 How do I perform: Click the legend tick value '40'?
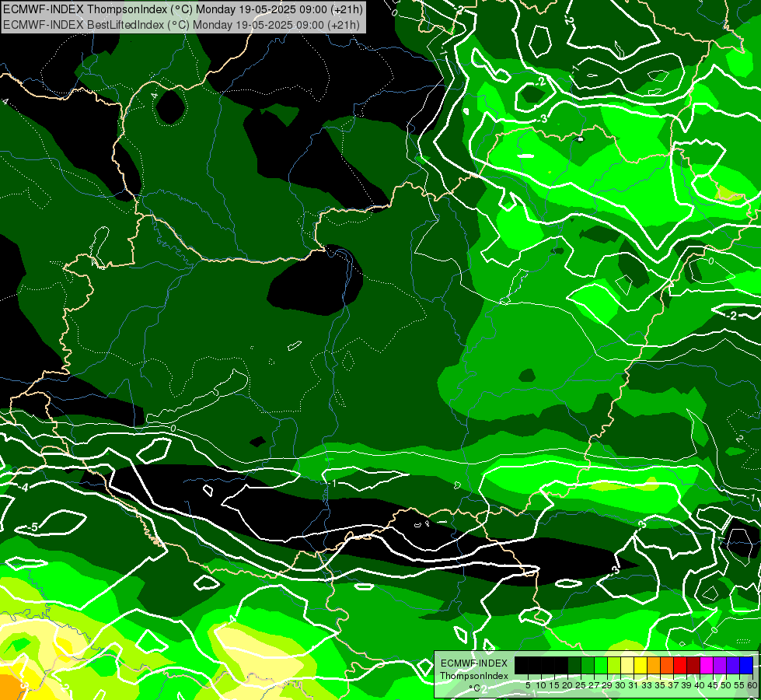tap(700, 685)
